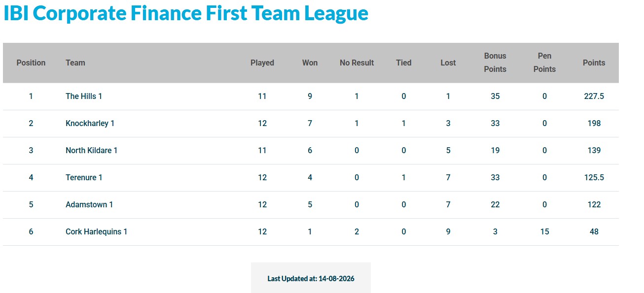Select North Kildare 1 team name
The height and width of the screenshot is (293, 644).
(x=91, y=150)
